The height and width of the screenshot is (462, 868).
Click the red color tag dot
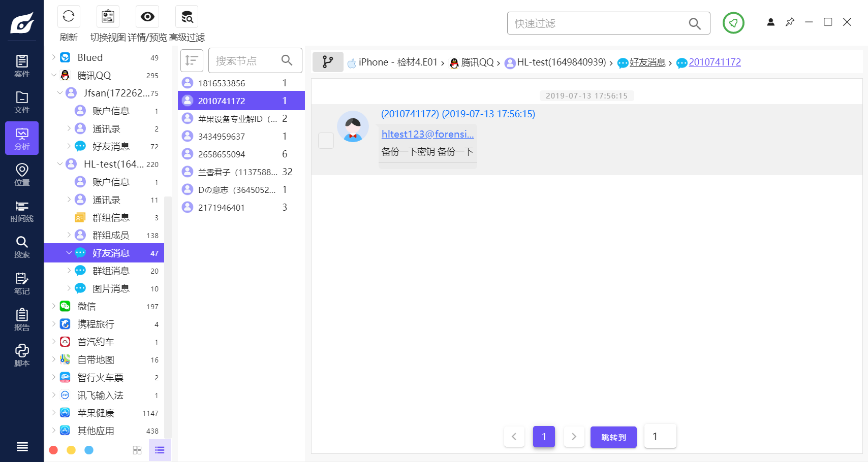53,450
